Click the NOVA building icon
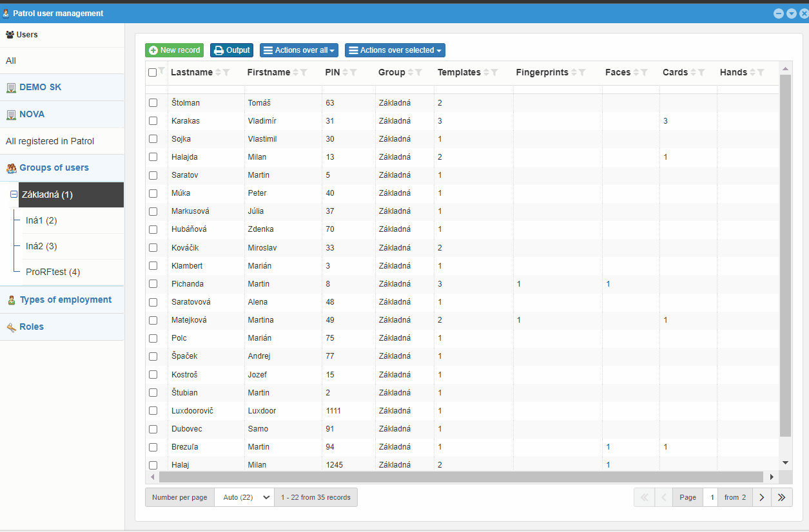 click(x=11, y=115)
